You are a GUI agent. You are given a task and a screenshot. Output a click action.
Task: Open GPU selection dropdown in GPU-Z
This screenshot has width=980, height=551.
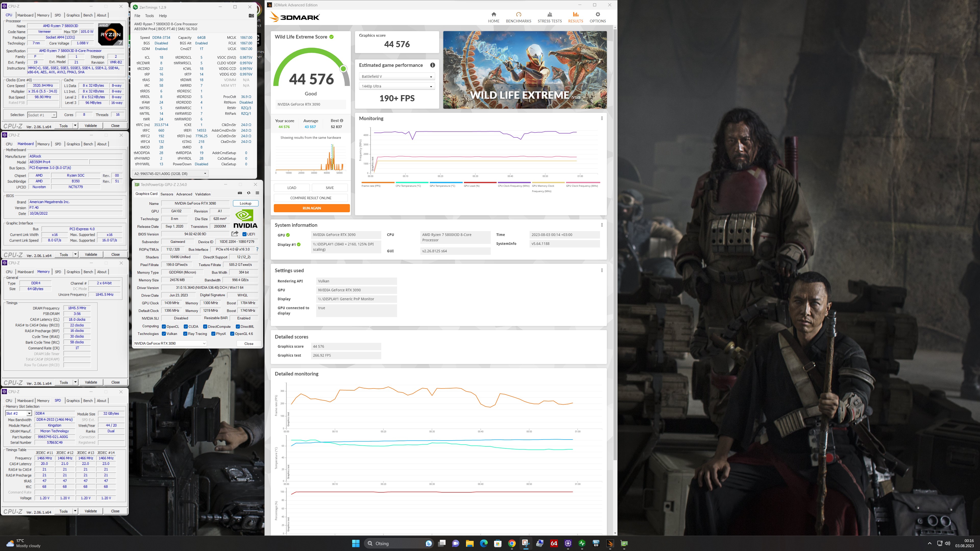coord(170,343)
